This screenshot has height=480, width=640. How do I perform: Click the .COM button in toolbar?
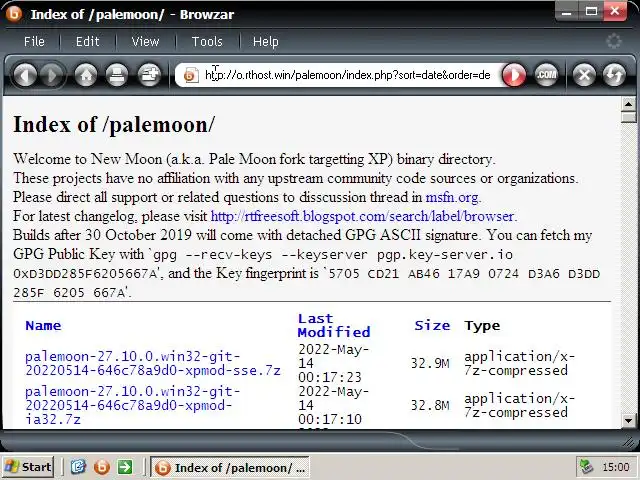click(x=546, y=75)
